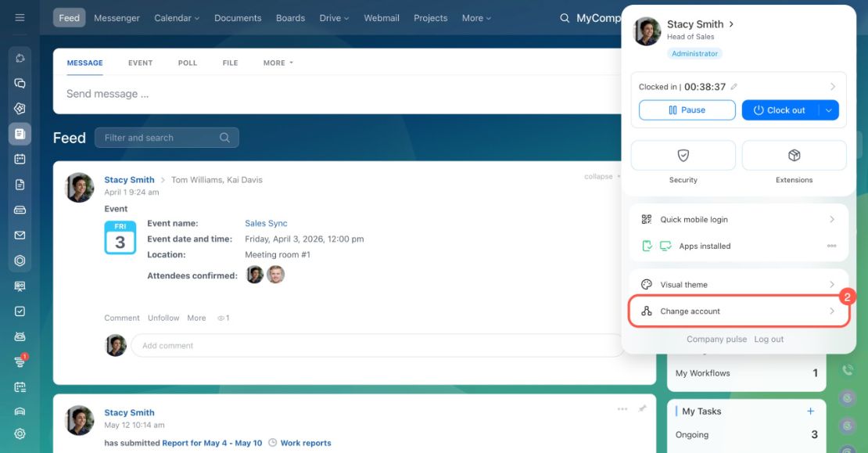Click the Add comment field under the event post
The width and height of the screenshot is (868, 453).
pyautogui.click(x=378, y=346)
